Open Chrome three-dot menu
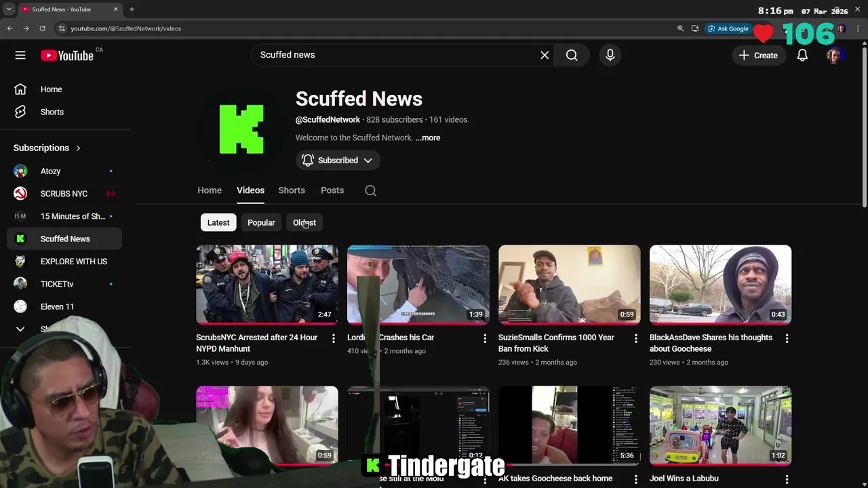Viewport: 868px width, 488px height. tap(858, 28)
